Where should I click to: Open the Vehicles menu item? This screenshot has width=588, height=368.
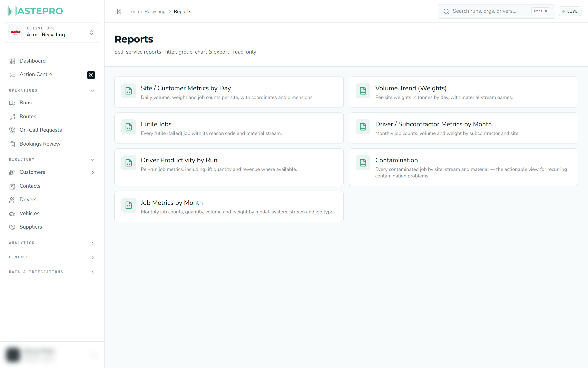pos(52,213)
